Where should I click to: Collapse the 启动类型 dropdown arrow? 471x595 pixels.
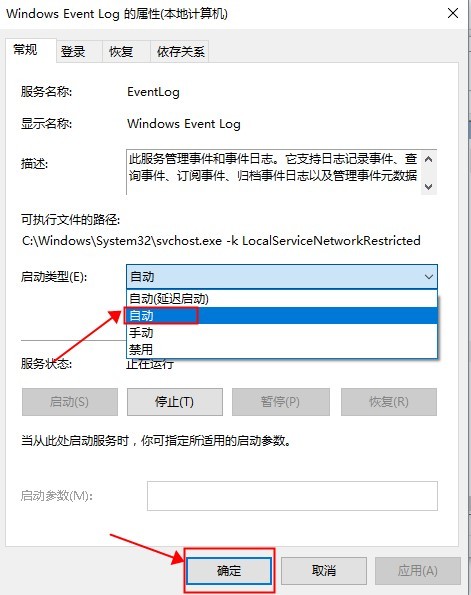[428, 277]
